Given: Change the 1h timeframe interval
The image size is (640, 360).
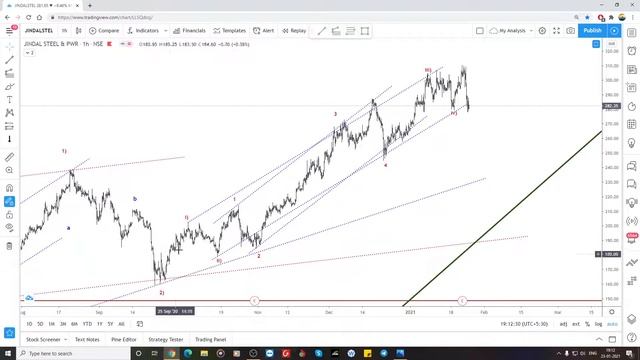Looking at the screenshot, I should tap(64, 31).
